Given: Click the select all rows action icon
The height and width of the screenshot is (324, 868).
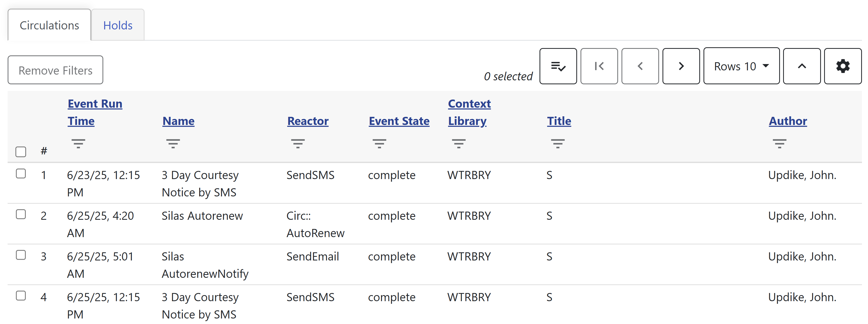Looking at the screenshot, I should (x=558, y=66).
